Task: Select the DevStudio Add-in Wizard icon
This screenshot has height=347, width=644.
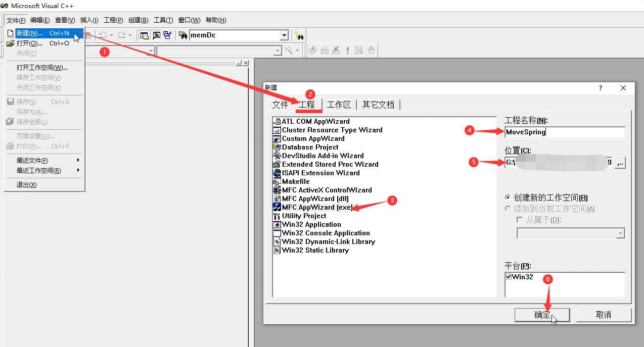Action: pos(277,156)
